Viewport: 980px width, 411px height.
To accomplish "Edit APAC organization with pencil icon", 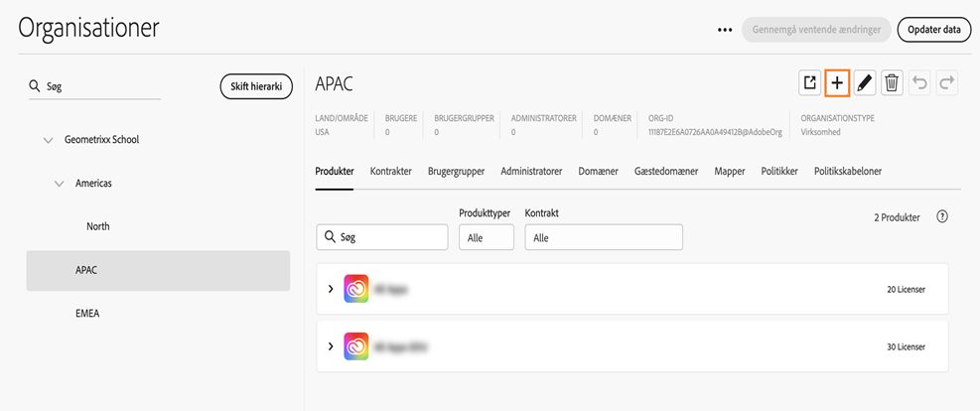I will tap(865, 83).
